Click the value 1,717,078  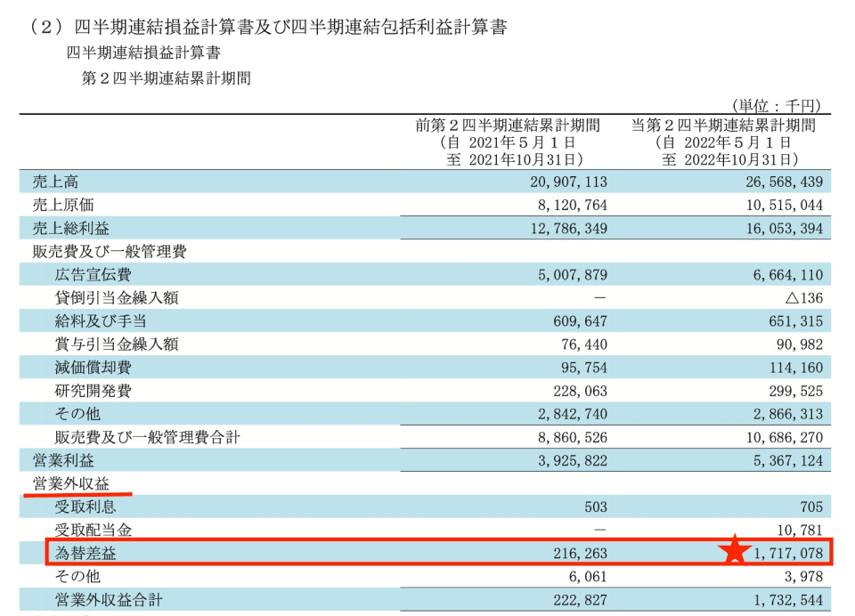788,554
